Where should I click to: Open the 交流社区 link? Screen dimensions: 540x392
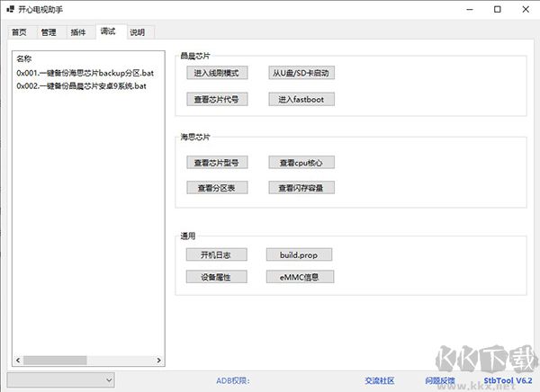click(380, 380)
